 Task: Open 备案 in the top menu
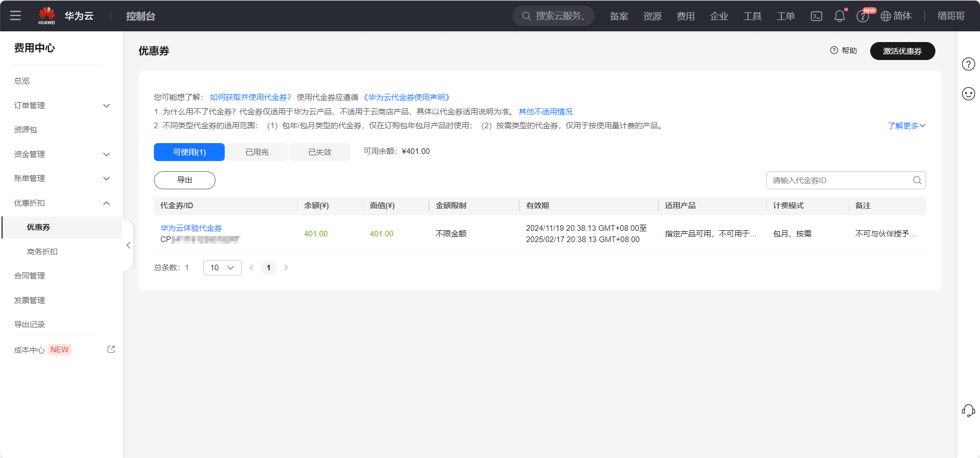(619, 16)
